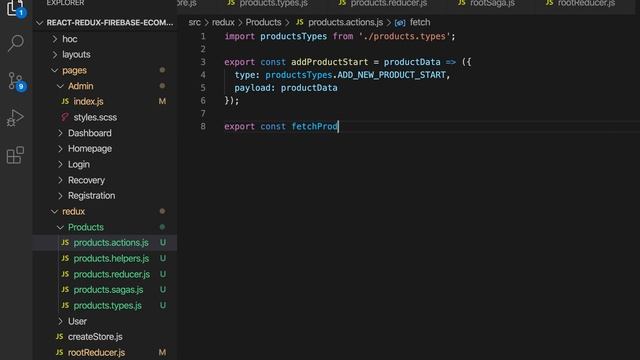This screenshot has height=360, width=640.
Task: Expand the layouts folder
Action: pos(54,54)
